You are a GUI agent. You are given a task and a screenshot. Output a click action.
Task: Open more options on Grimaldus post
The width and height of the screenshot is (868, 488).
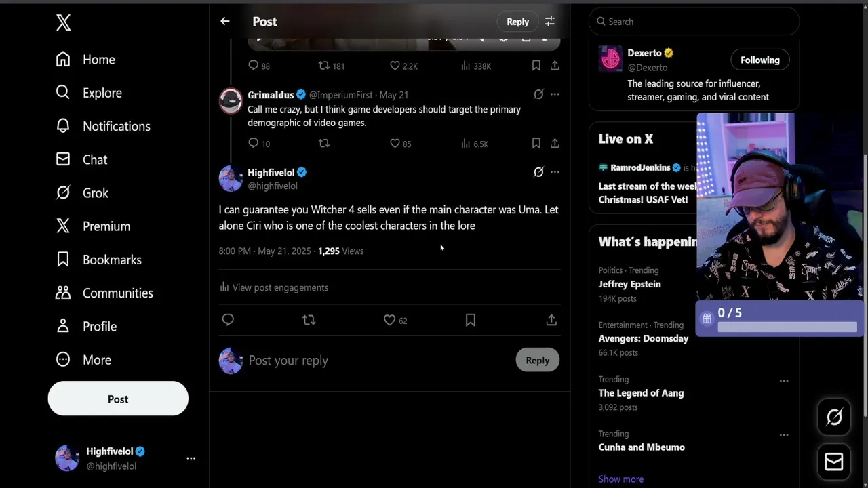[x=555, y=95]
